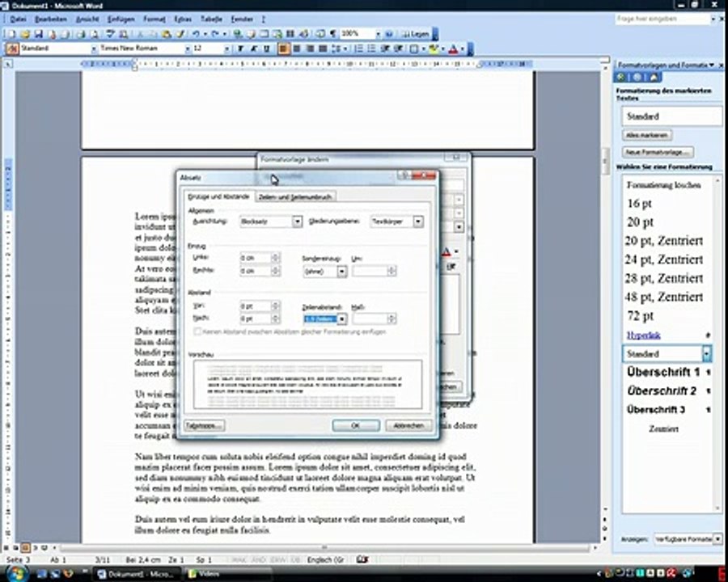Select the Format Painter brush
The height and width of the screenshot is (582, 728).
point(180,34)
